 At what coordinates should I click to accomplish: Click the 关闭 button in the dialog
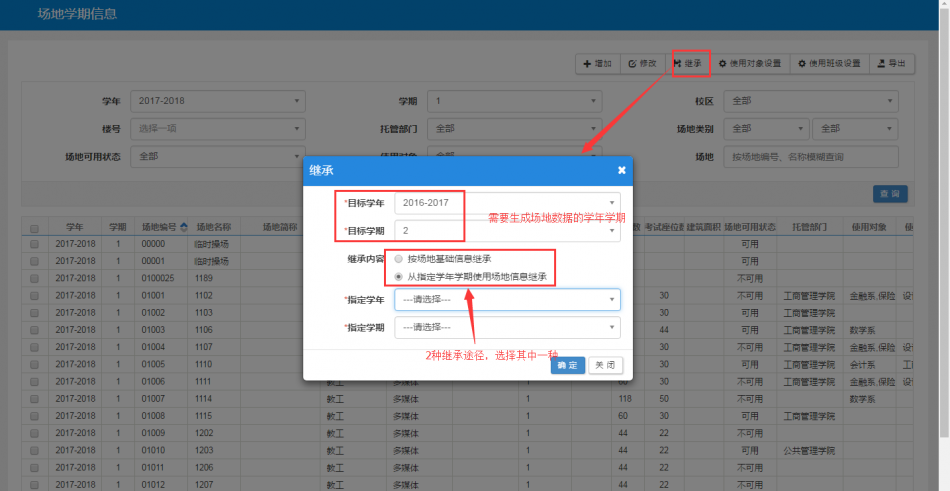point(605,365)
